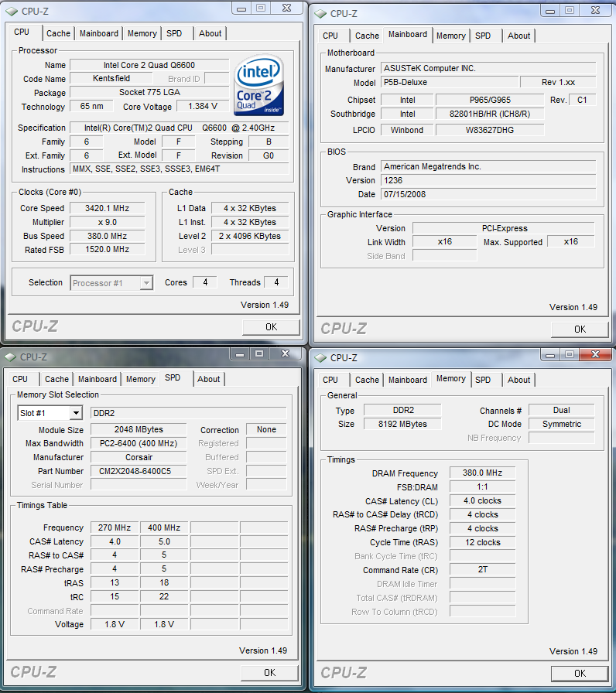Viewport: 616px width, 693px height.
Task: Go to the SPD tab in the memory timings window
Action: [483, 380]
